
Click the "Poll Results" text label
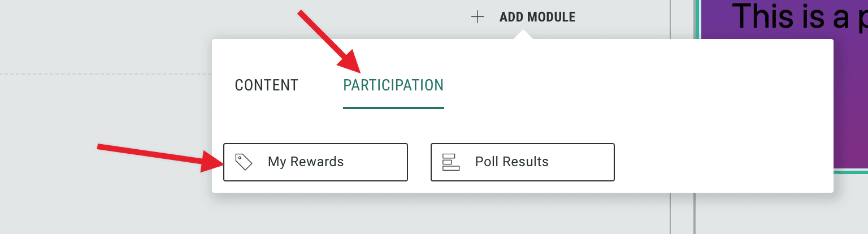511,162
